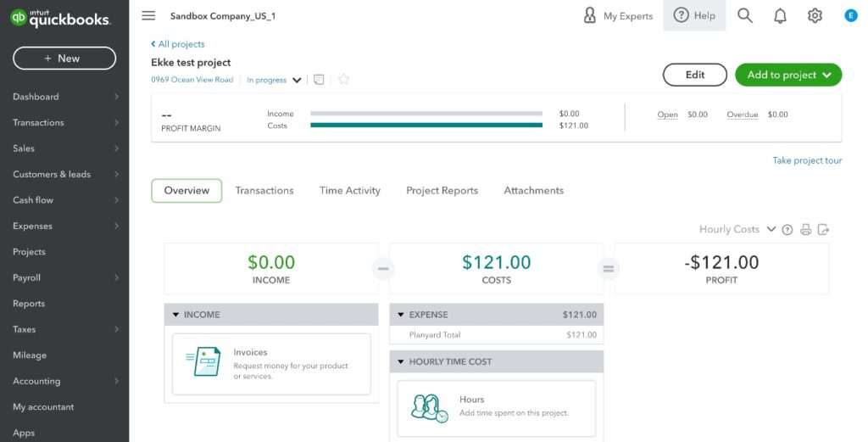Image resolution: width=868 pixels, height=442 pixels.
Task: Mark project as favorite star
Action: pos(344,79)
